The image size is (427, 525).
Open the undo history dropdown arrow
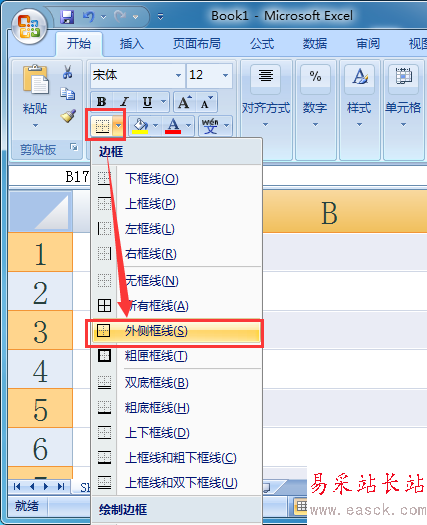pos(103,17)
